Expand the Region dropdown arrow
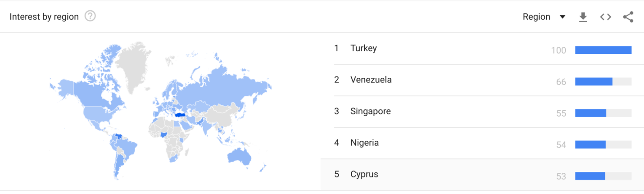Screen dimensions: 644x194 point(562,17)
